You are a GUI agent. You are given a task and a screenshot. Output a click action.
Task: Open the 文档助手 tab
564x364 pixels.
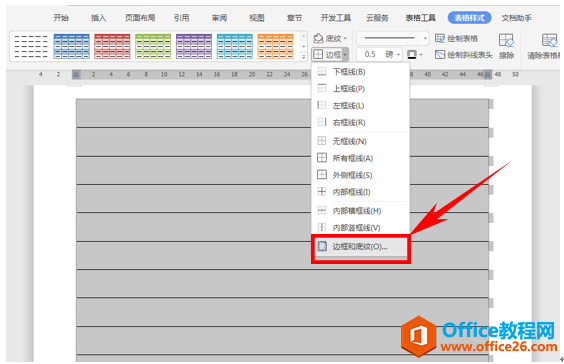point(517,18)
